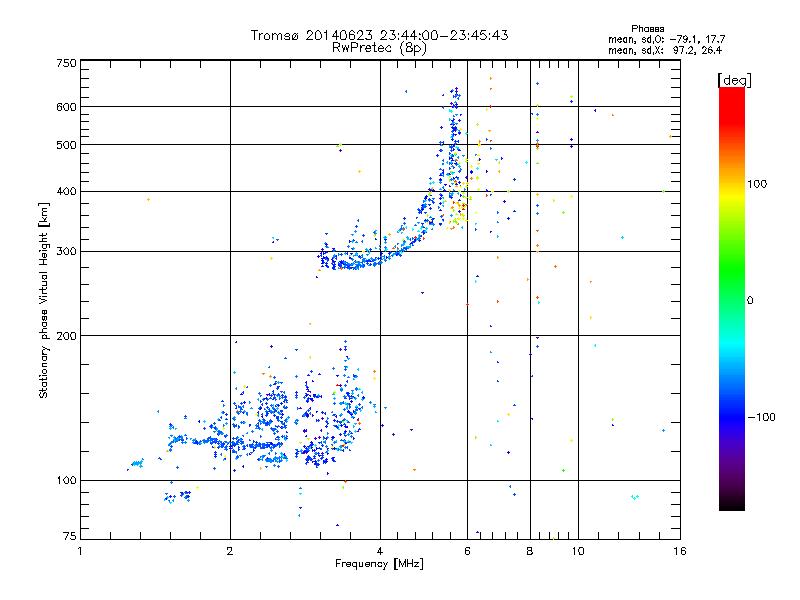Click the colorbar '-100' tick label

pos(761,417)
